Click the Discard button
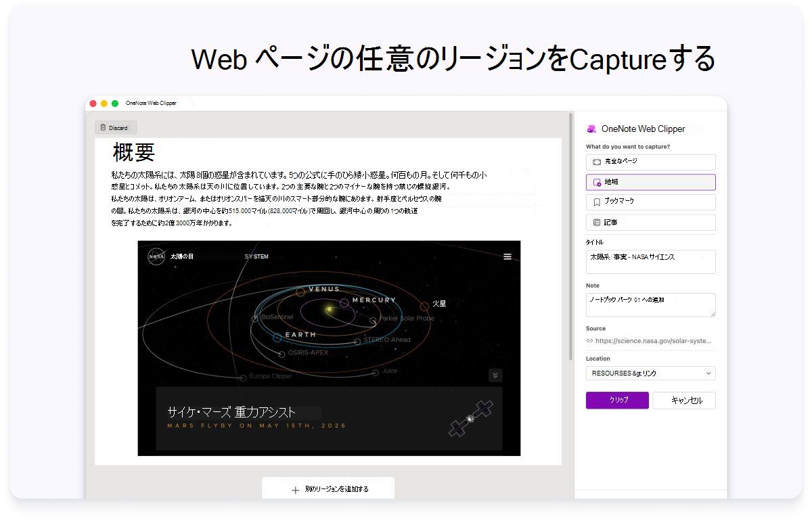812x521 pixels. click(x=116, y=127)
